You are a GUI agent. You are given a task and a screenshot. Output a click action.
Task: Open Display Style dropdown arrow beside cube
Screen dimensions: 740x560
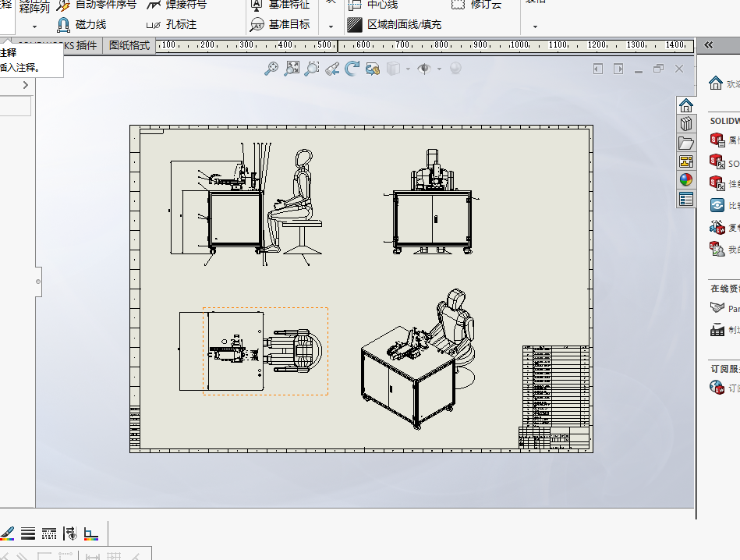(x=408, y=69)
